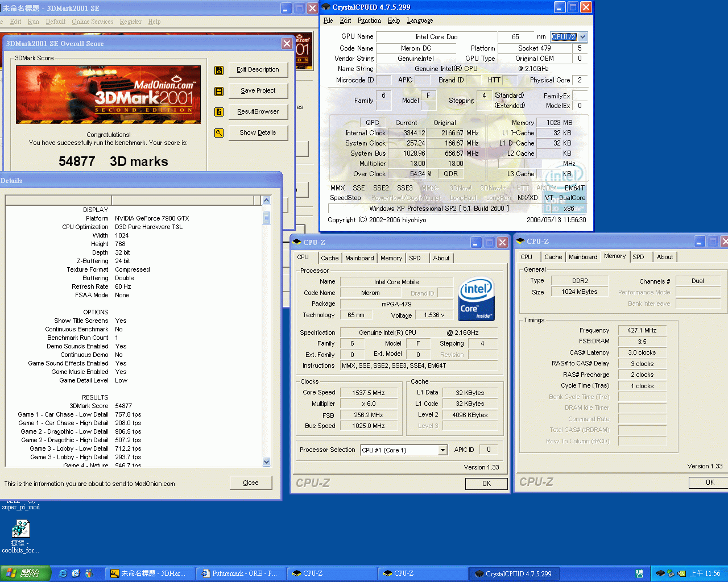Image resolution: width=728 pixels, height=582 pixels.
Task: Click the Intel Core inside logo in CPU-Z
Action: pos(477,298)
